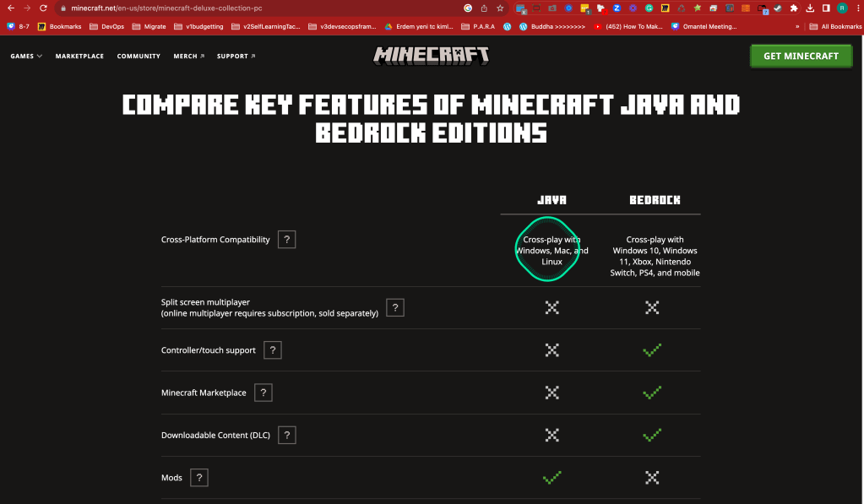Click the 'Compare Key Features' page heading
This screenshot has width=864, height=504.
[x=431, y=118]
